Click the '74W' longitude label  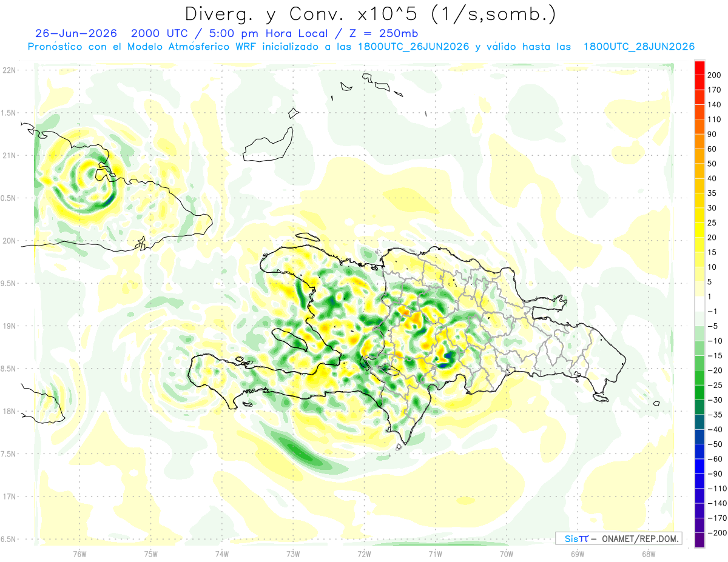point(221,554)
